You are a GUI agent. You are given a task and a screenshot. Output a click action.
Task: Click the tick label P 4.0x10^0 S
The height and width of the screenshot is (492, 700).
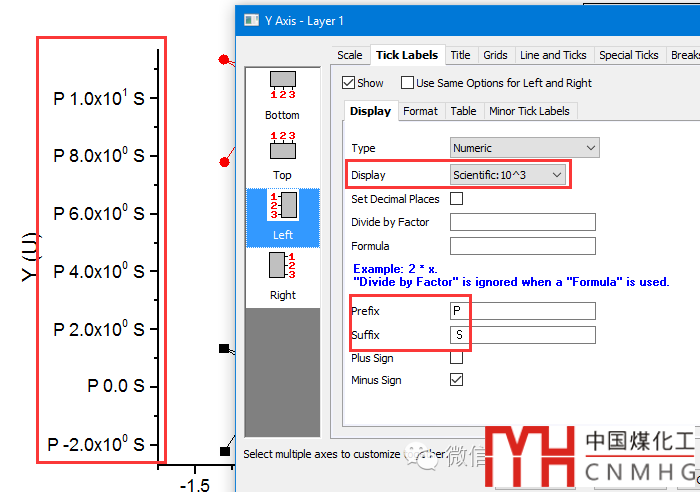click(x=99, y=271)
